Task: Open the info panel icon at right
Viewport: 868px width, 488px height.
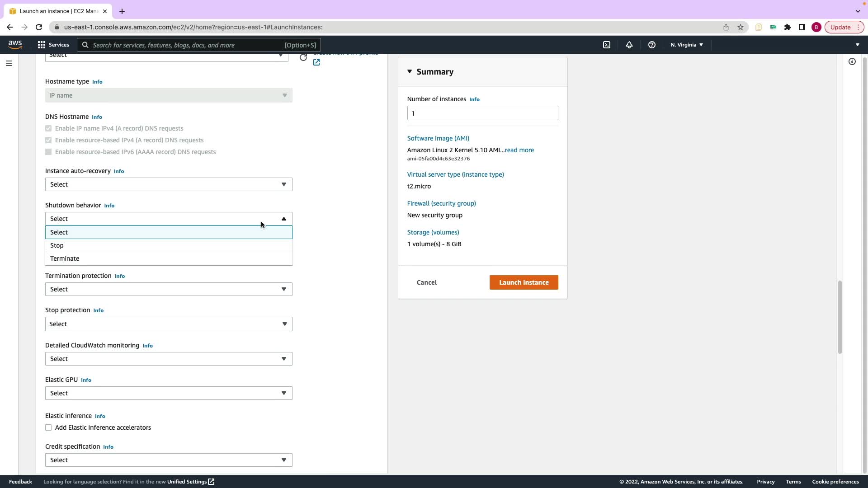Action: pyautogui.click(x=852, y=61)
